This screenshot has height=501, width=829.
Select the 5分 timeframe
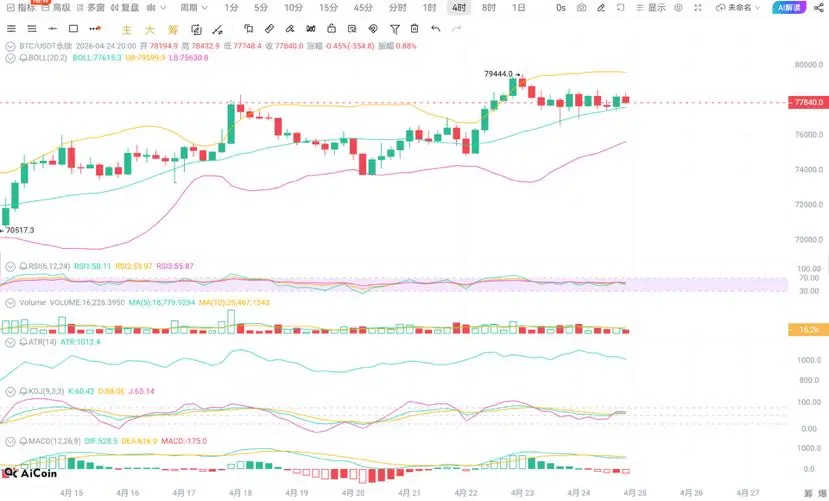261,8
